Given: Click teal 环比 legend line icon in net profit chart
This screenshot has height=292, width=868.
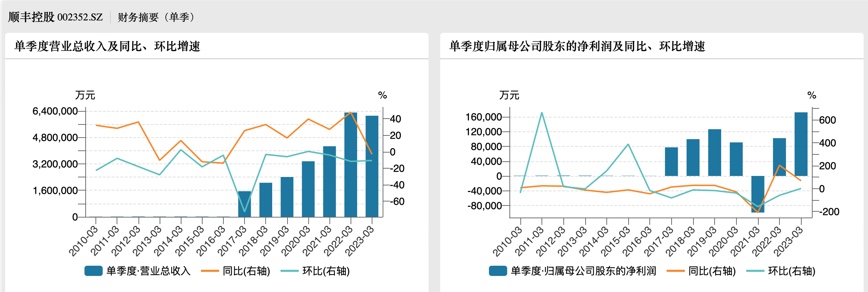Looking at the screenshot, I should coord(755,271).
